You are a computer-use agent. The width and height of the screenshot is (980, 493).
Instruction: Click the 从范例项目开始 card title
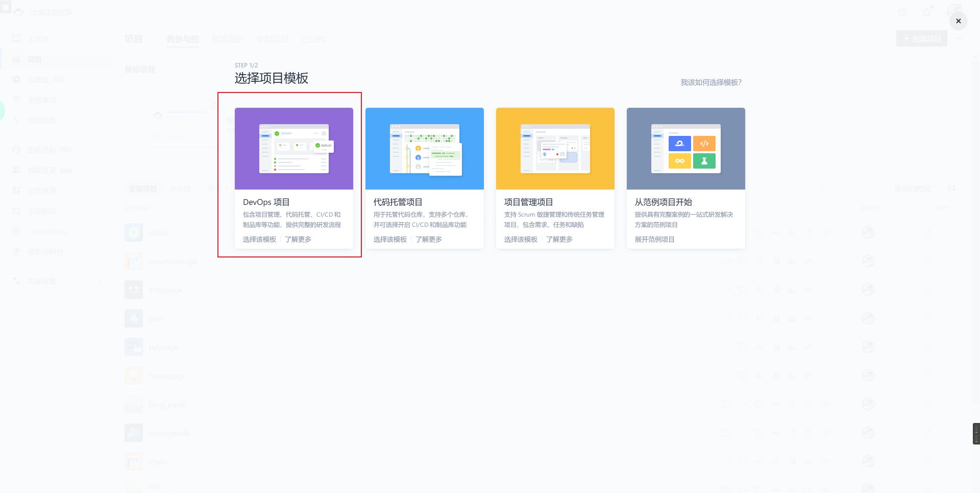663,202
